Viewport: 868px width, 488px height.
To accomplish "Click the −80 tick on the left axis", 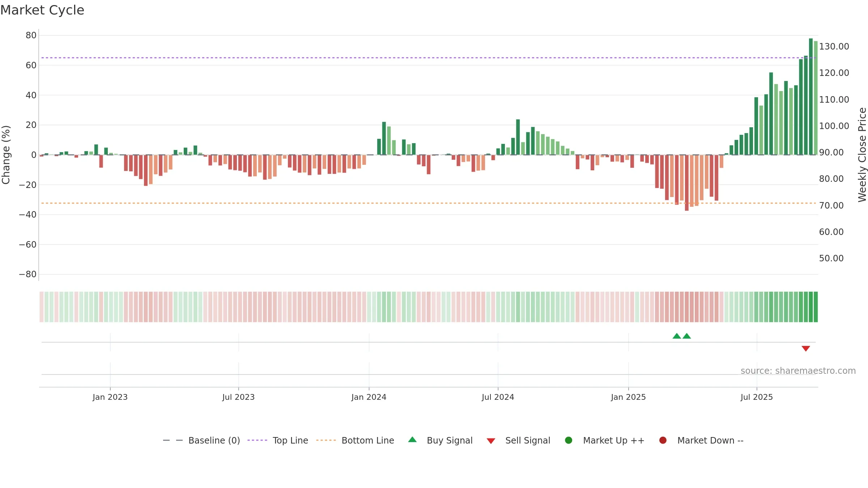I will point(28,274).
